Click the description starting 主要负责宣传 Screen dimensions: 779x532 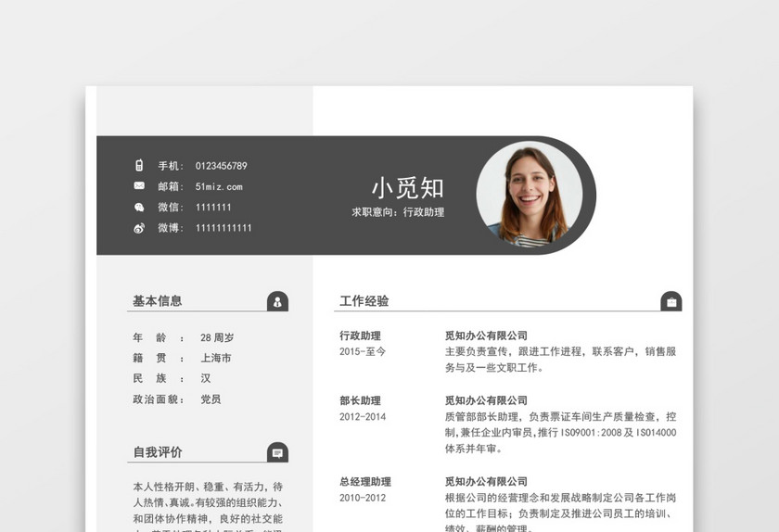(560, 360)
